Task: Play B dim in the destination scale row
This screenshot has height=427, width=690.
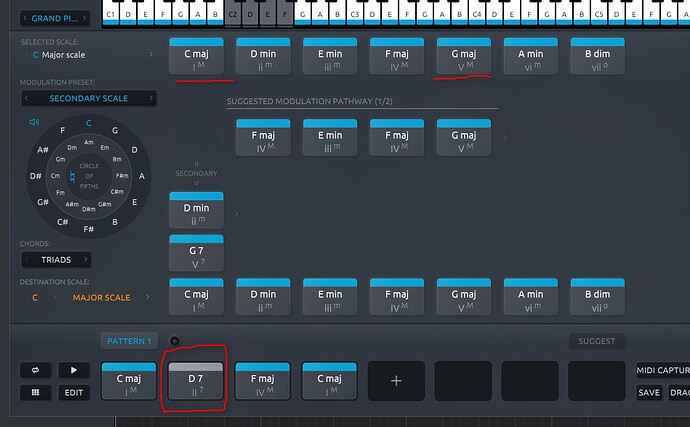Action: point(598,297)
